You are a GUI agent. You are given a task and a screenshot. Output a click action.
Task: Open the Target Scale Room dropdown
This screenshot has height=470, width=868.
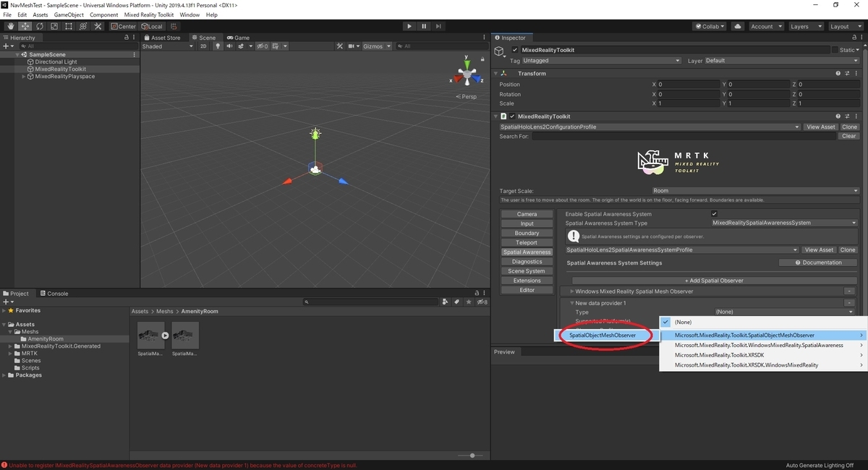[755, 191]
